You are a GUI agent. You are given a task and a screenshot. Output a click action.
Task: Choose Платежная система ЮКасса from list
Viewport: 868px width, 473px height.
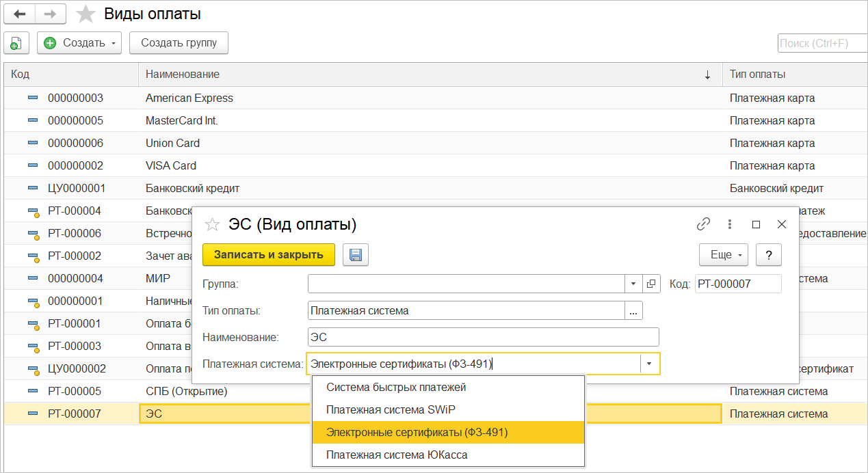(397, 455)
